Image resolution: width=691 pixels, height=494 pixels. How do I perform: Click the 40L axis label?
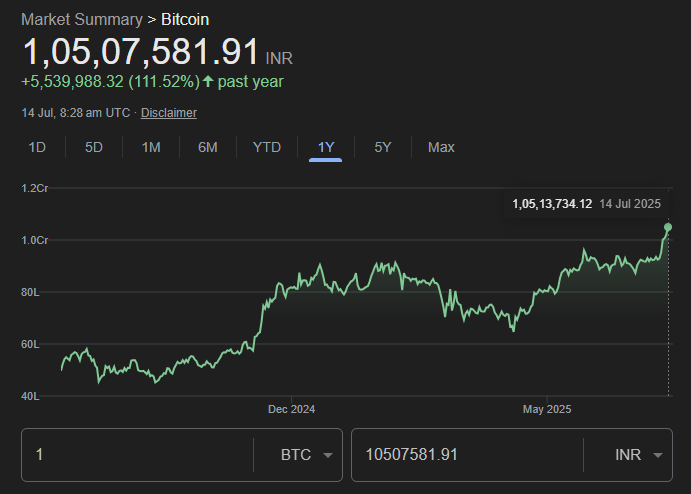(x=30, y=396)
